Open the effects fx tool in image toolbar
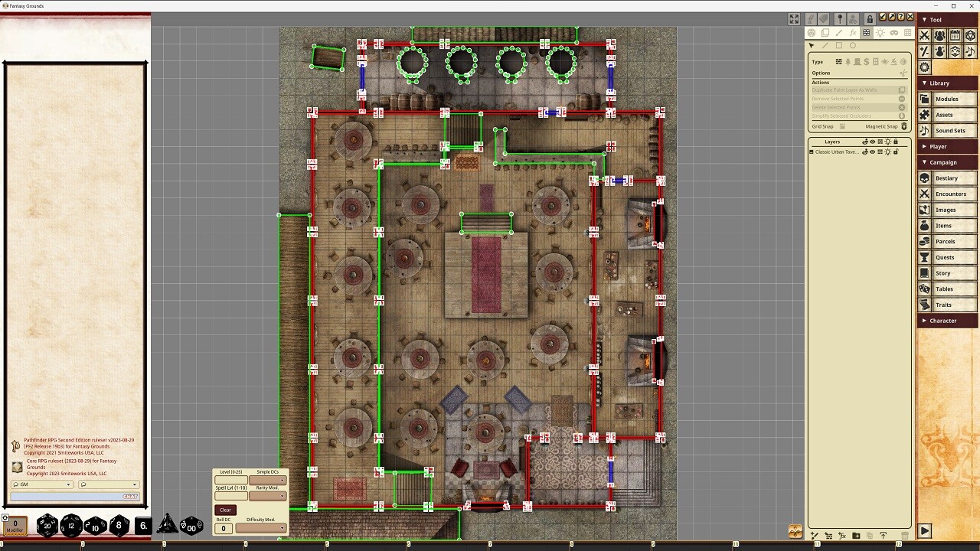This screenshot has height=551, width=980. [x=852, y=32]
